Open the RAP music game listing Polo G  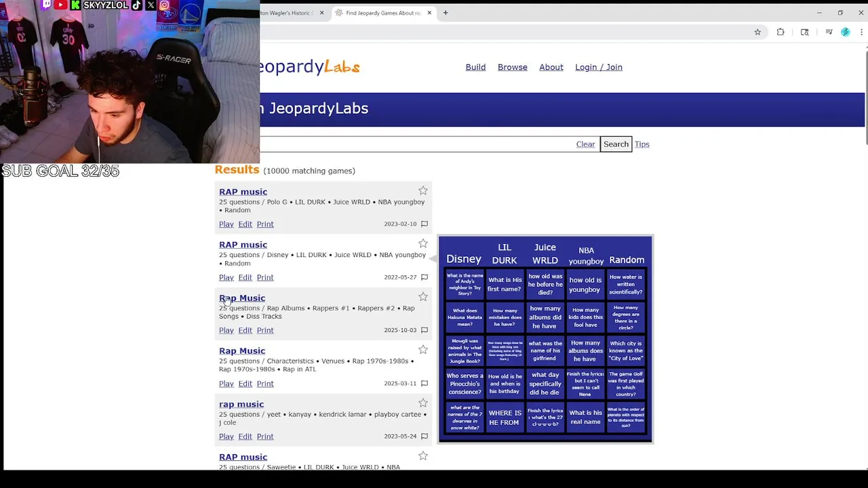pyautogui.click(x=243, y=192)
